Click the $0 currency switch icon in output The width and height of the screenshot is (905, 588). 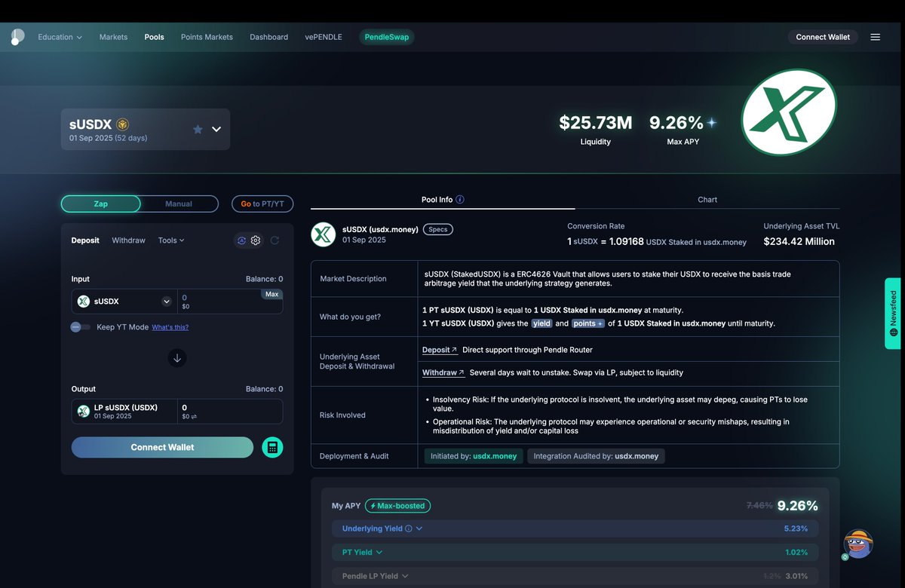point(194,416)
